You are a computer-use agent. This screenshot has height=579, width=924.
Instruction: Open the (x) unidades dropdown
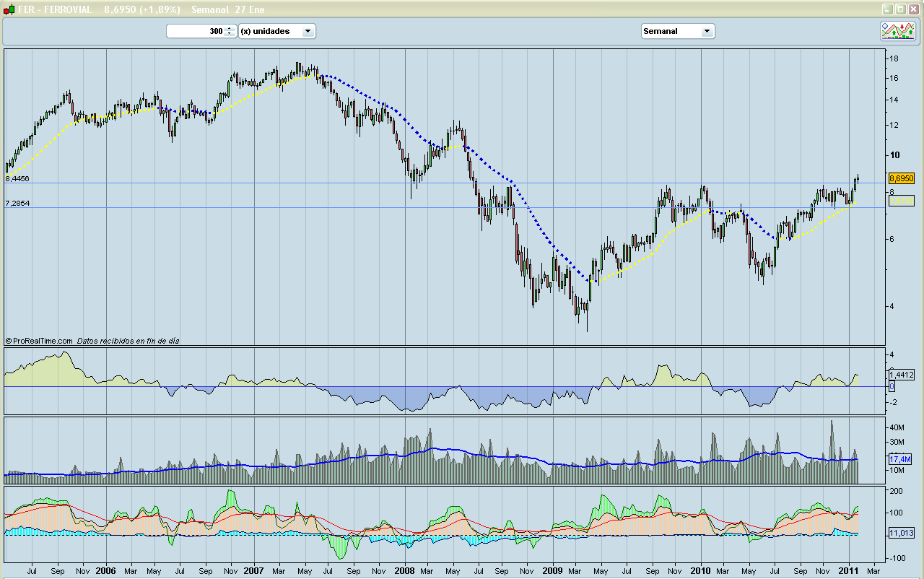(x=277, y=31)
